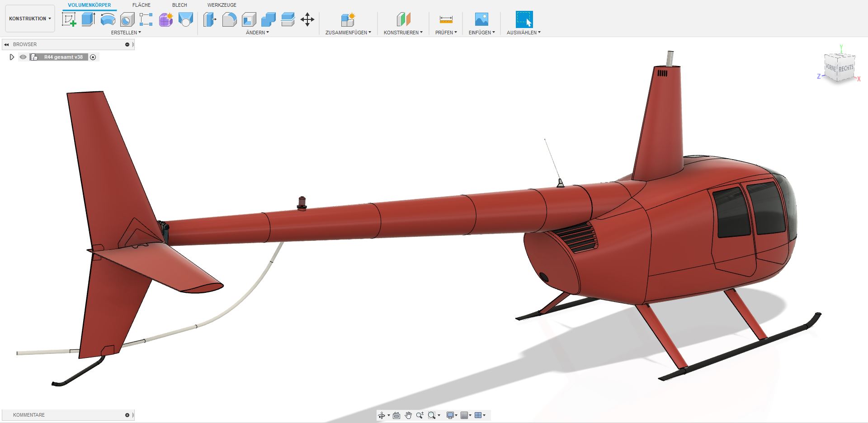Open the KONSTRUKTION workspace dropdown
Image resolution: width=868 pixels, height=423 pixels.
coord(30,19)
